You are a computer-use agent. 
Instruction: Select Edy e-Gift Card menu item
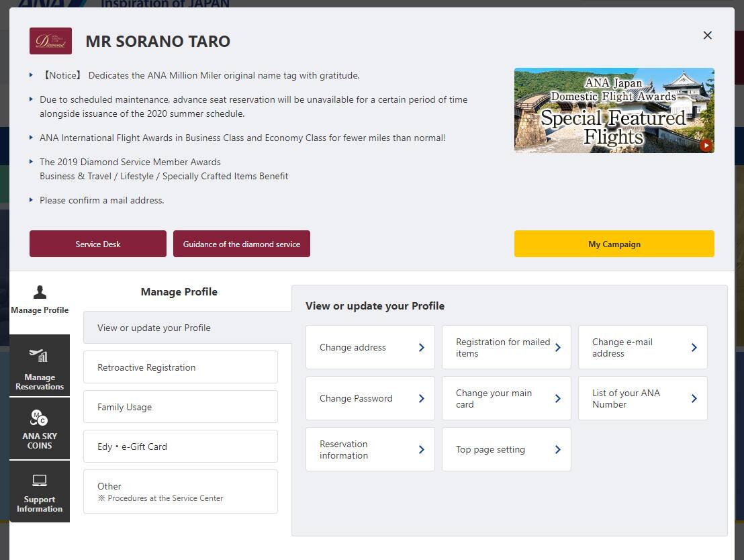pyautogui.click(x=181, y=446)
